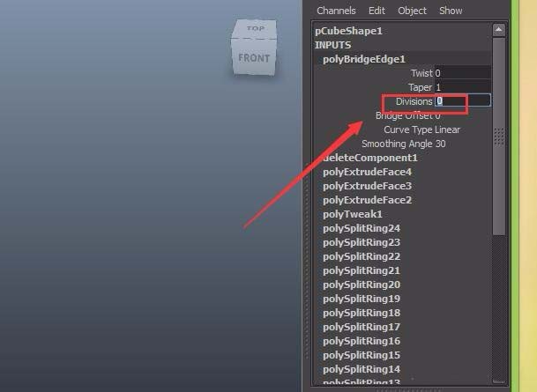Open the Channels menu
The height and width of the screenshot is (392, 537).
click(336, 11)
